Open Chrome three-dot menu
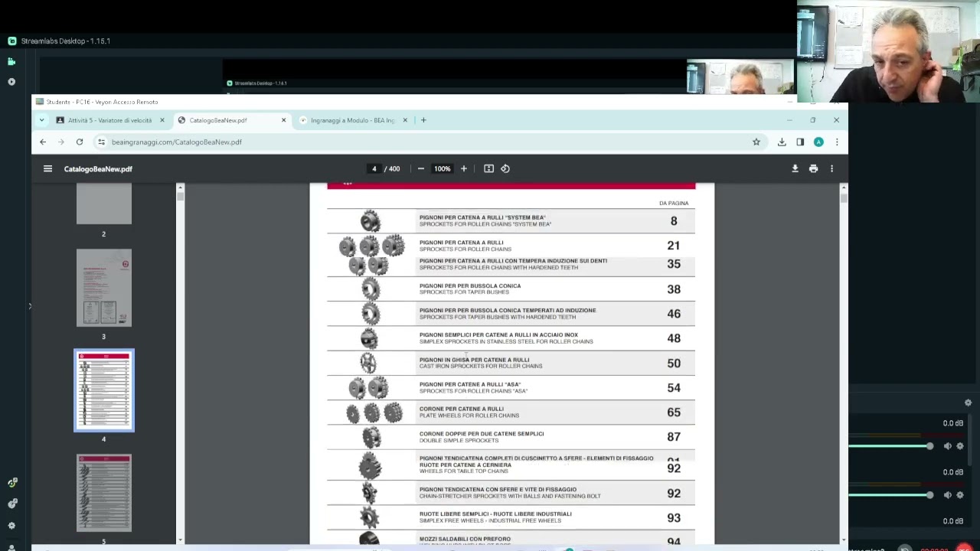 point(837,142)
